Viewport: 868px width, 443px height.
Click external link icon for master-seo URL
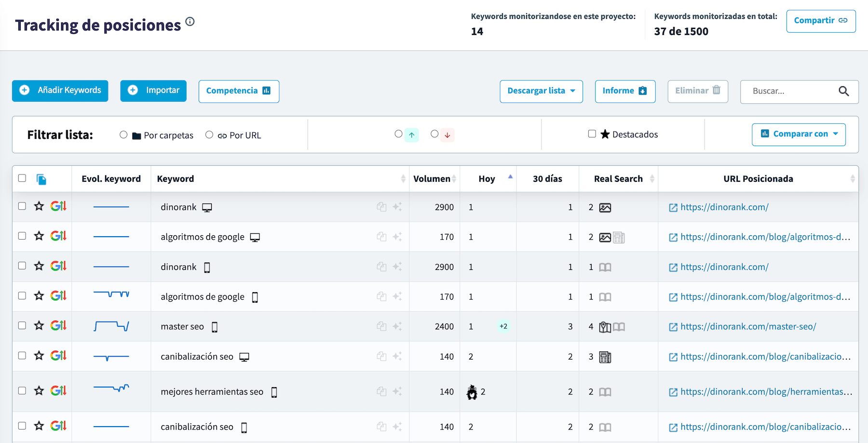pos(673,327)
